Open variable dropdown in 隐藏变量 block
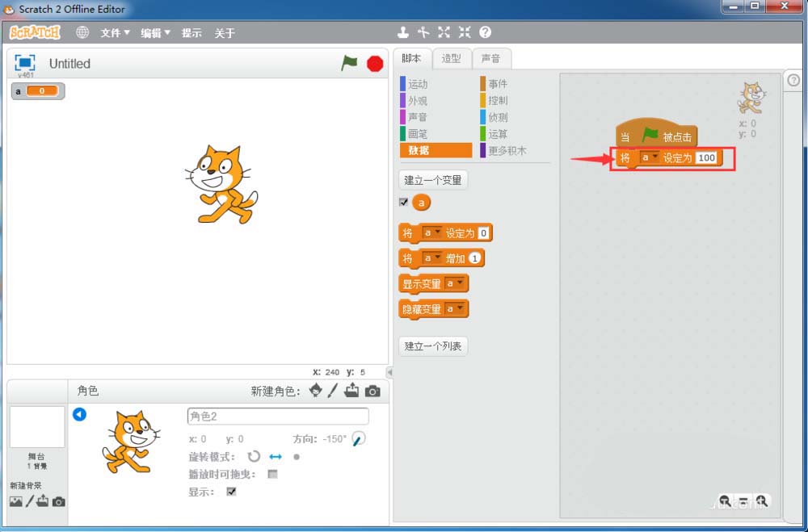808x532 pixels. coord(454,308)
